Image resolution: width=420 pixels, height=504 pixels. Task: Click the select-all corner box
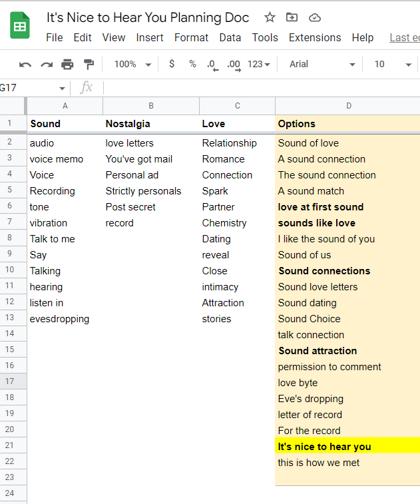click(x=13, y=106)
